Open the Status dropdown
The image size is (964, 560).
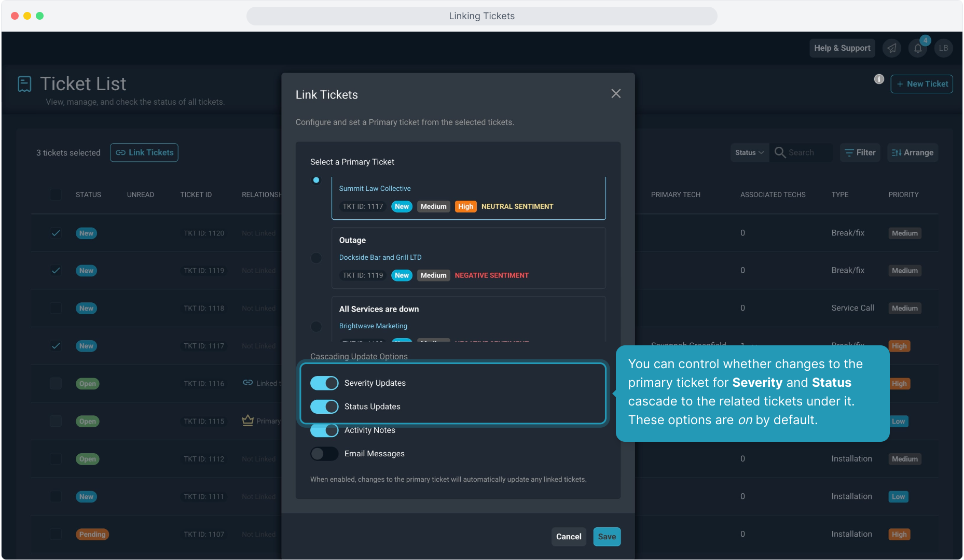749,152
